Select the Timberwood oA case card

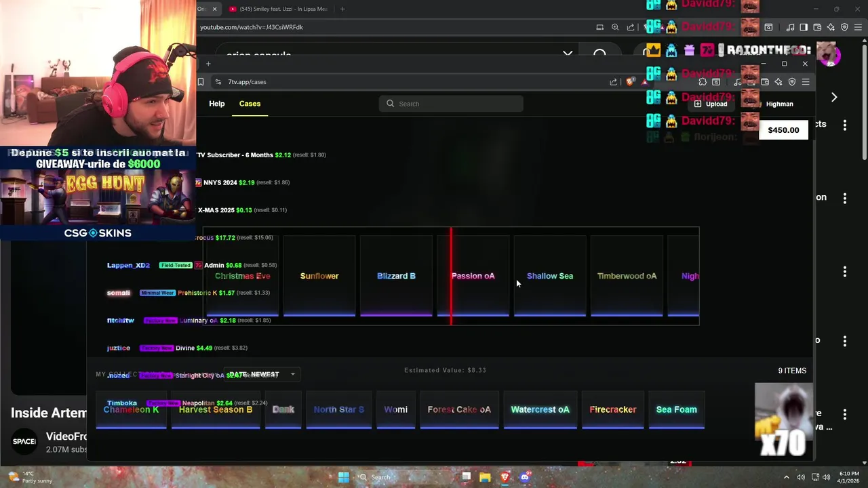[x=627, y=276]
